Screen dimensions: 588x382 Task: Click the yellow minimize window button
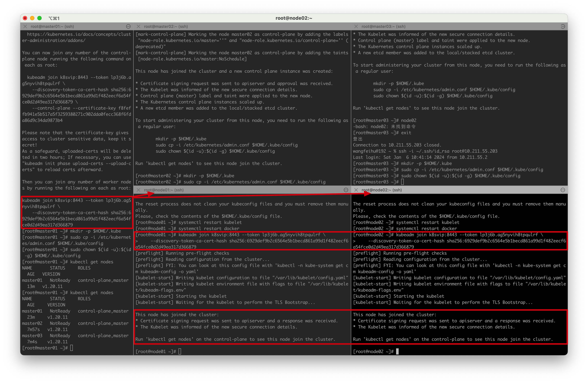[32, 18]
